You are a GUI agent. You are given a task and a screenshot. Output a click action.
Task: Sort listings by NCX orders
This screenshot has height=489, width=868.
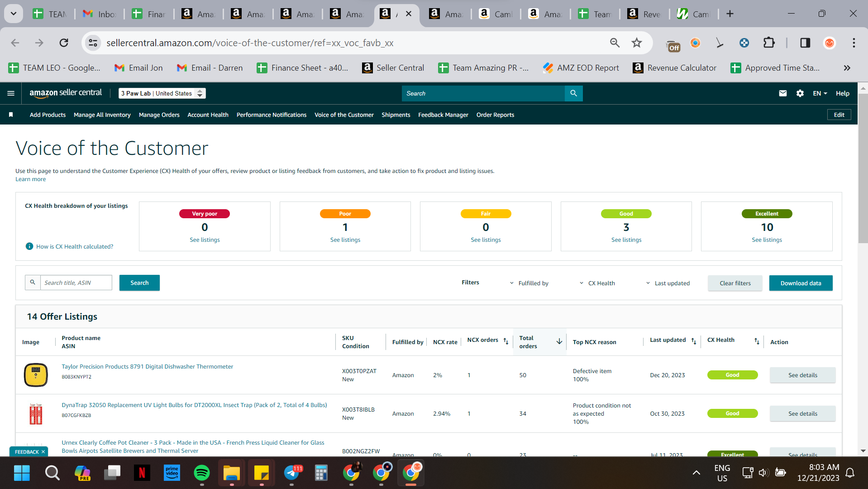coord(506,341)
